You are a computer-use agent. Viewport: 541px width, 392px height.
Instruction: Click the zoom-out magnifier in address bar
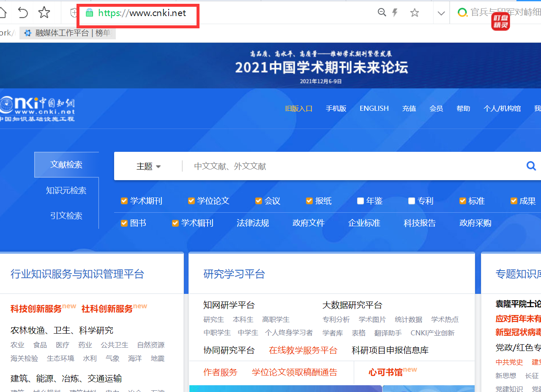pyautogui.click(x=382, y=13)
